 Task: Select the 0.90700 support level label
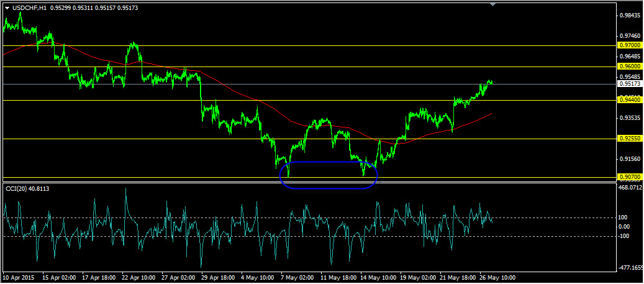click(630, 177)
